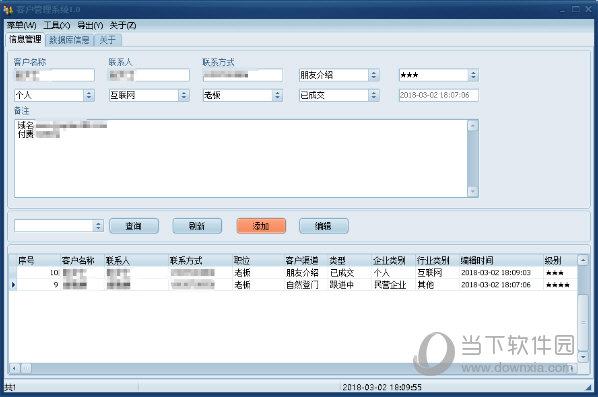Switch to the 关于 tab next to 数据库信息
This screenshot has height=397, width=598.
tap(108, 40)
